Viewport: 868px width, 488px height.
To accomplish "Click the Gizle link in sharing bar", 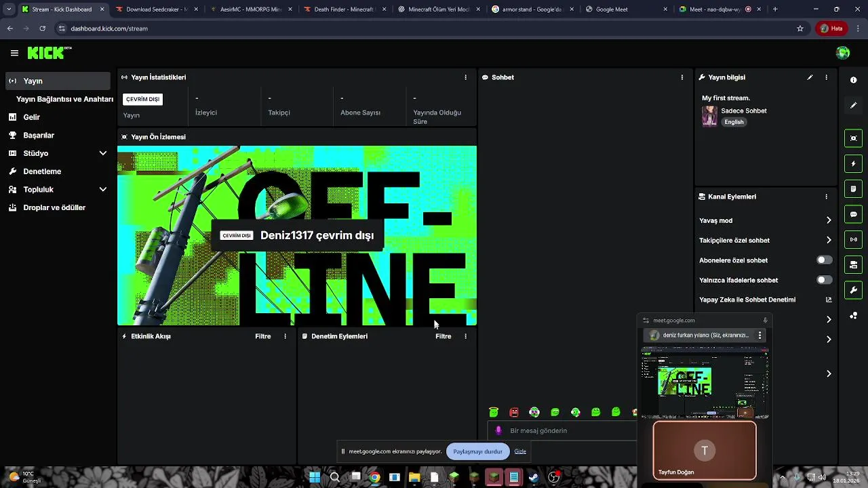I will 520,451.
